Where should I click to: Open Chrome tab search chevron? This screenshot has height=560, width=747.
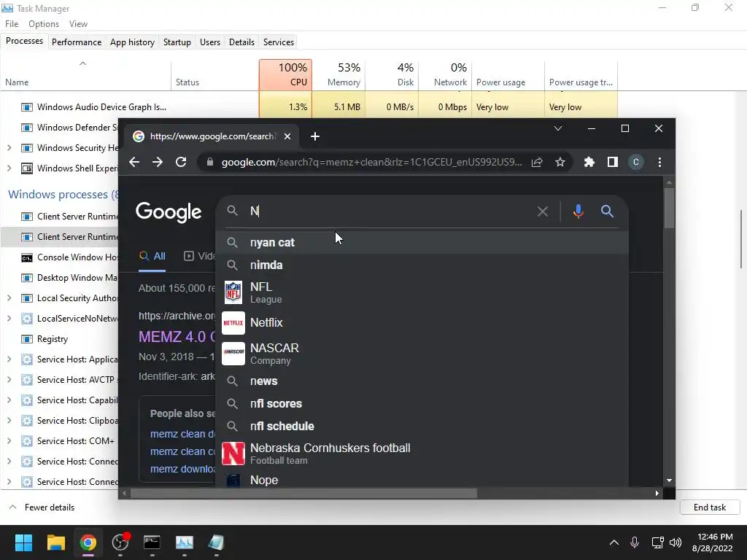click(x=558, y=128)
